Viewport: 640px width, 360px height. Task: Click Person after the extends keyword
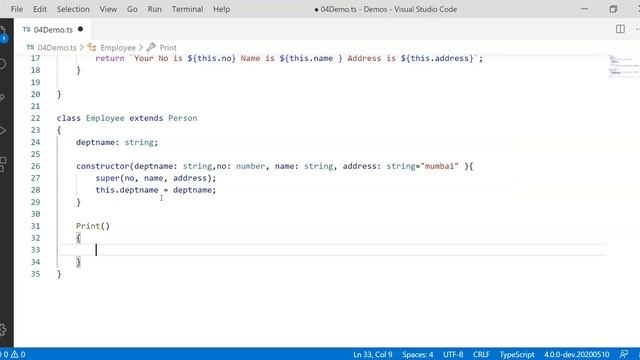tap(182, 118)
